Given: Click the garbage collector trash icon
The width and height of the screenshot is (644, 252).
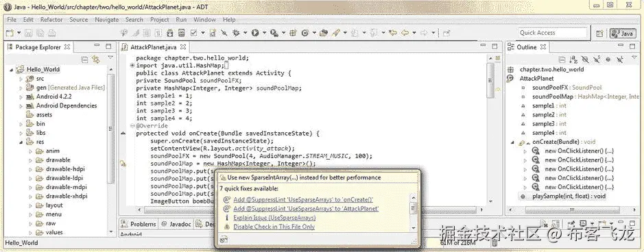Looking at the screenshot, I should [x=494, y=243].
